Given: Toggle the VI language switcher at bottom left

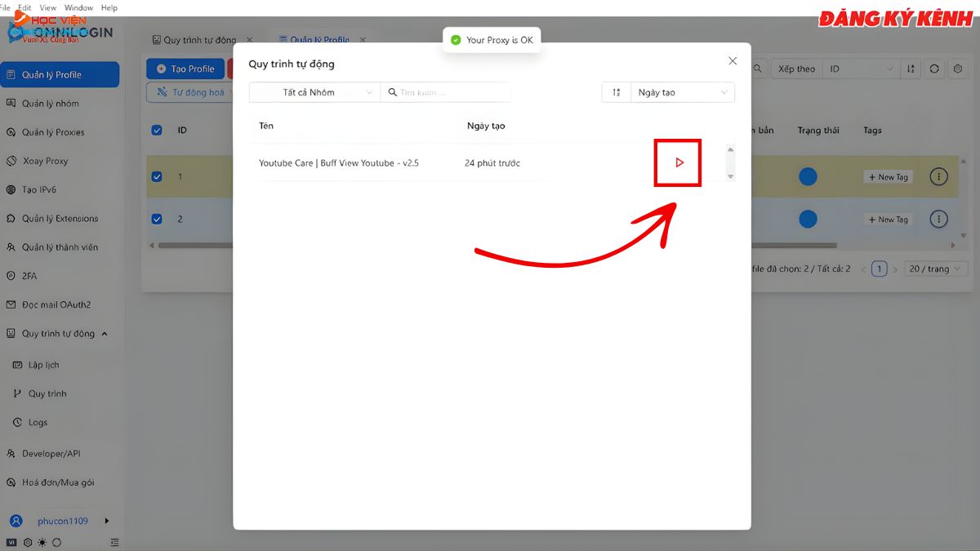Looking at the screenshot, I should [x=11, y=542].
